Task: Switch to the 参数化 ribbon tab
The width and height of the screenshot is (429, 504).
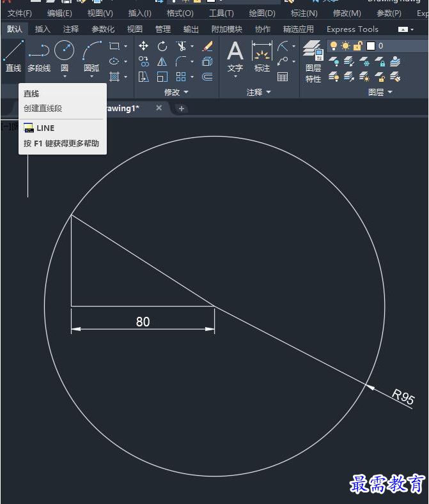Action: pos(103,29)
